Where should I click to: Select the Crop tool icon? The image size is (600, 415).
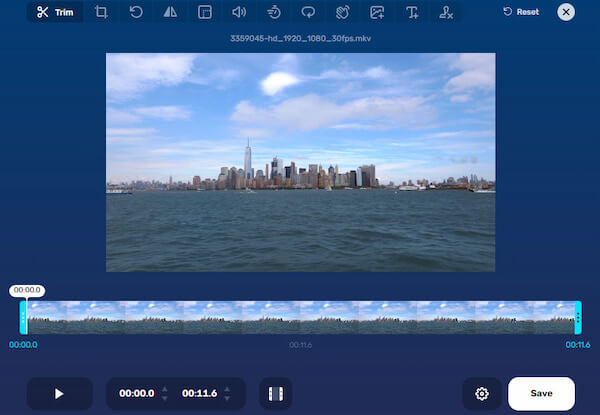tap(101, 13)
